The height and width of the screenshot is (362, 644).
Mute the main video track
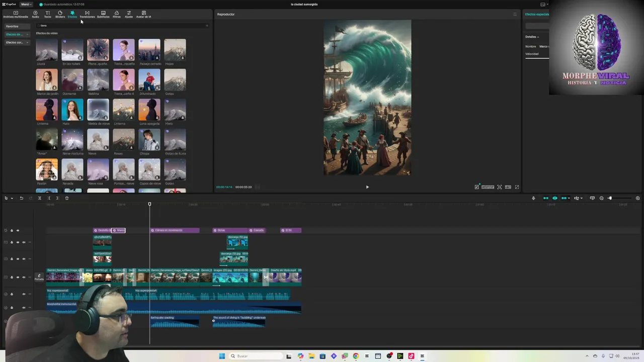click(x=24, y=277)
